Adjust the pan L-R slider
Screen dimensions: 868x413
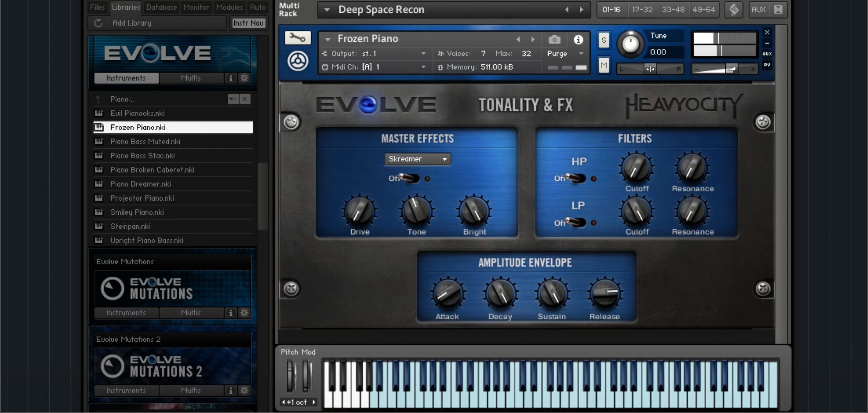[x=650, y=69]
